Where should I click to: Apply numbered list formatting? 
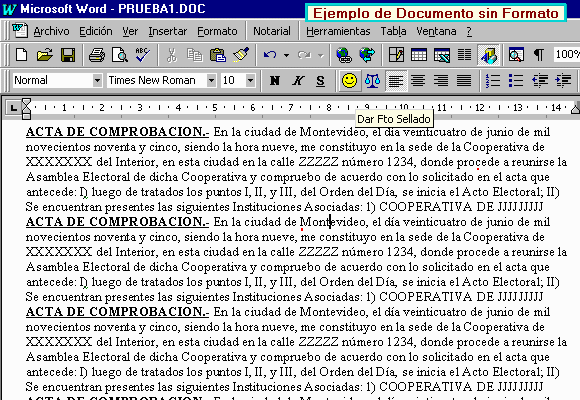pos(493,80)
